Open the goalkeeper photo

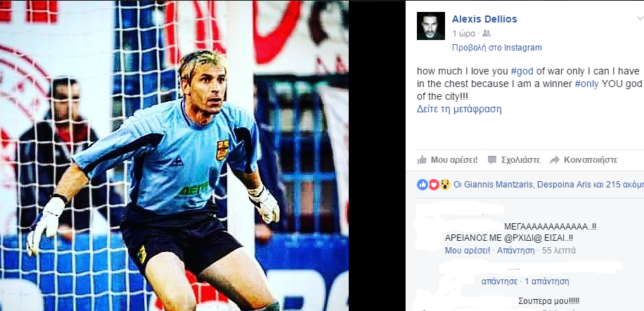tap(174, 156)
